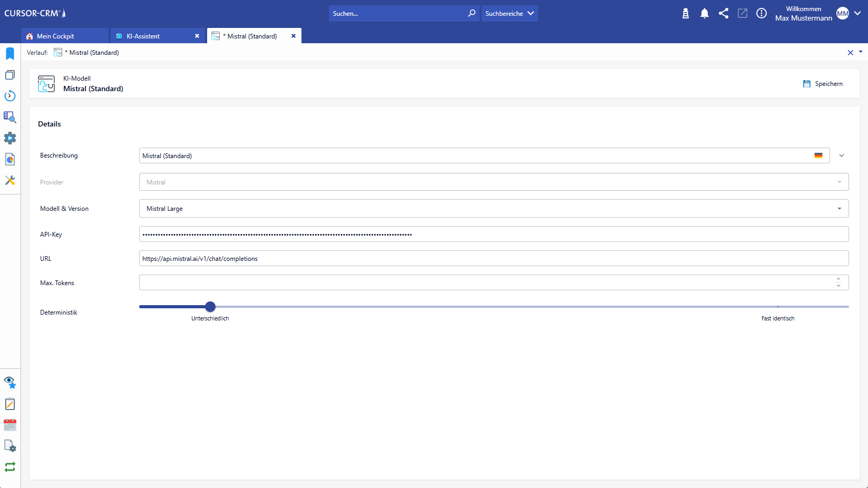Screen dimensions: 868x488
Task: Click the green sync arrows icon
Action: point(10,467)
